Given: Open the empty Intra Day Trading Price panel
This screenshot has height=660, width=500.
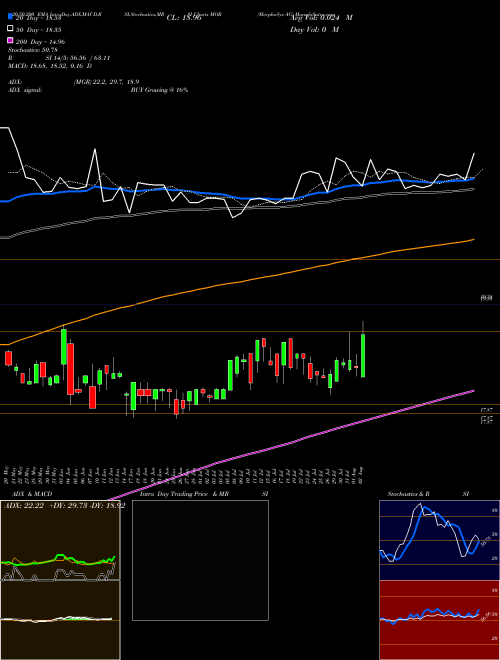Looking at the screenshot, I should pyautogui.click(x=200, y=560).
